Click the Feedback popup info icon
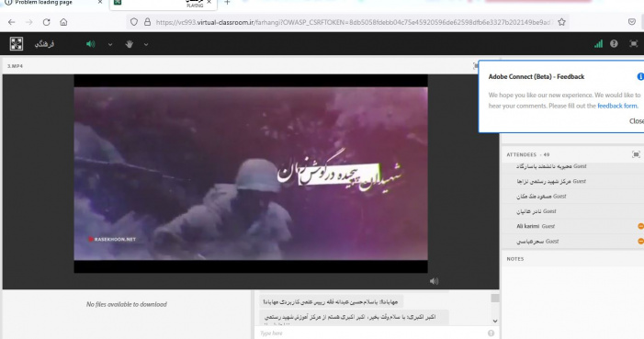Image resolution: width=644 pixels, height=339 pixels. coord(640,76)
